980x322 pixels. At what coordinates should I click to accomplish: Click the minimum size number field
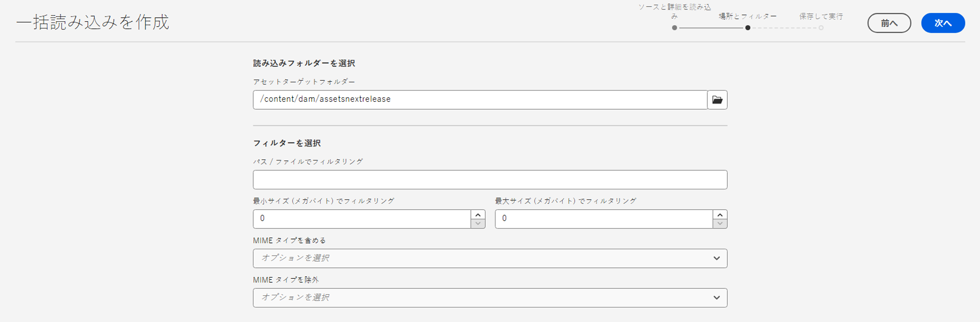coord(361,219)
